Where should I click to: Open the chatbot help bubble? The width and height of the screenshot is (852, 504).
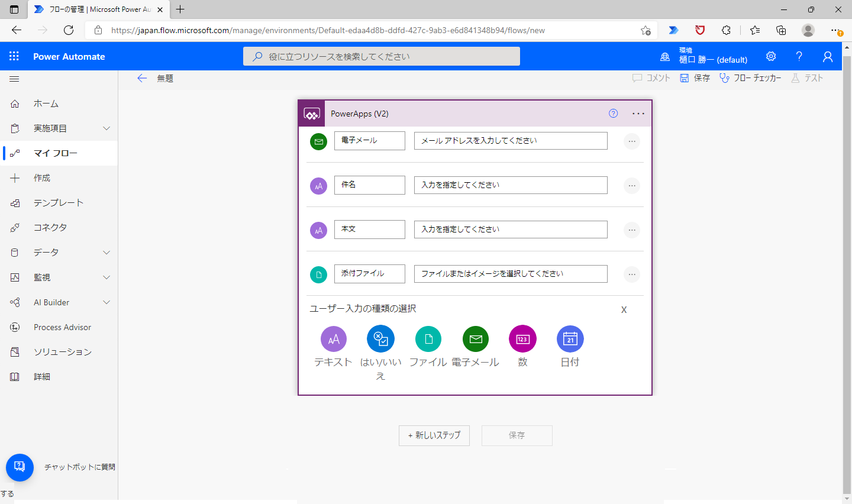click(x=20, y=467)
